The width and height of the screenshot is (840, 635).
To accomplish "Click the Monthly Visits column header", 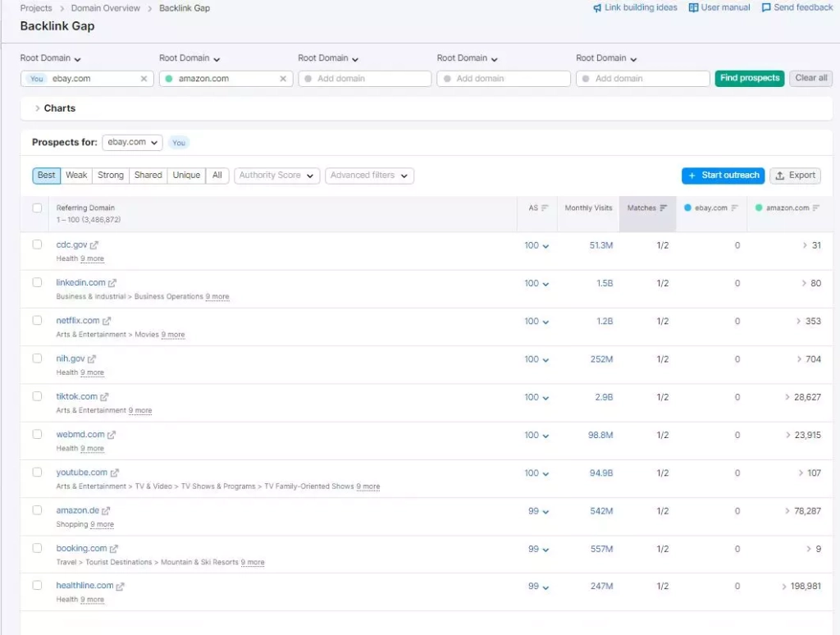I will (x=588, y=208).
